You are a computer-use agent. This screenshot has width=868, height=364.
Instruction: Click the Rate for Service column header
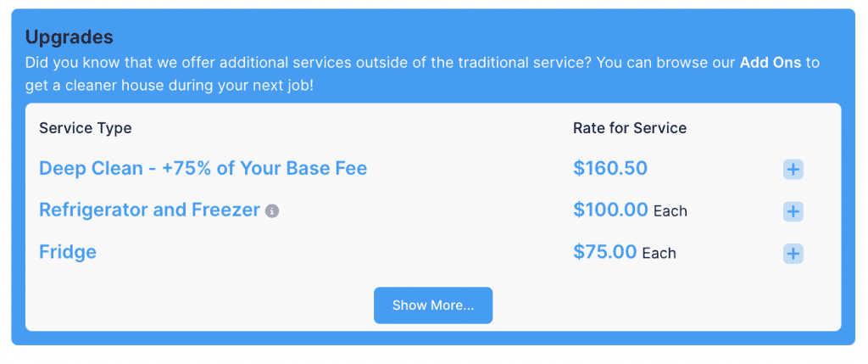pyautogui.click(x=630, y=128)
